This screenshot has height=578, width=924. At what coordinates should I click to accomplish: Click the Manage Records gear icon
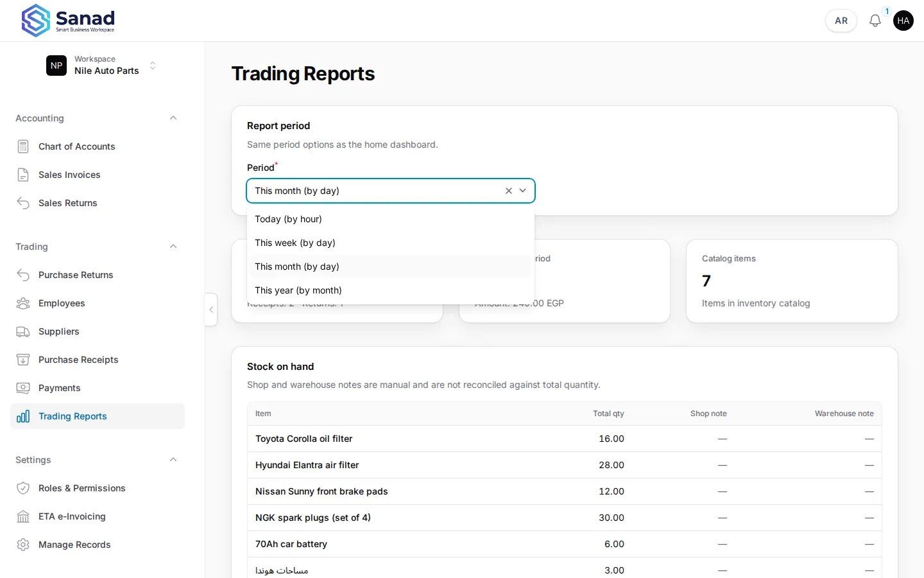tap(23, 545)
